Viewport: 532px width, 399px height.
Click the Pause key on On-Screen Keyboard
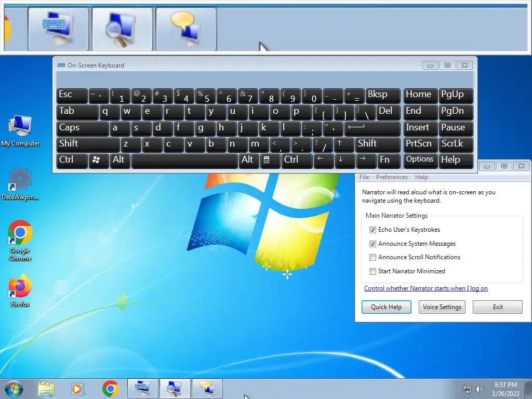pyautogui.click(x=456, y=129)
